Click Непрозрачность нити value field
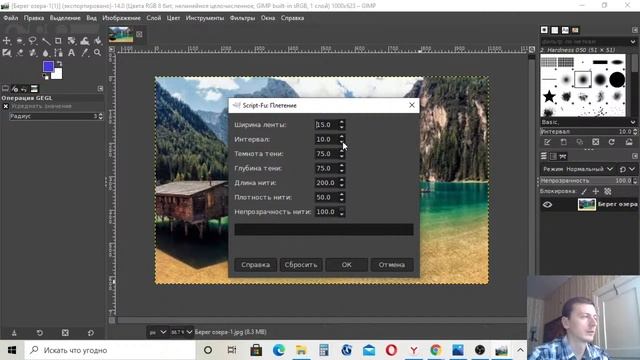Screen dimensions: 640x360 [x=326, y=212]
